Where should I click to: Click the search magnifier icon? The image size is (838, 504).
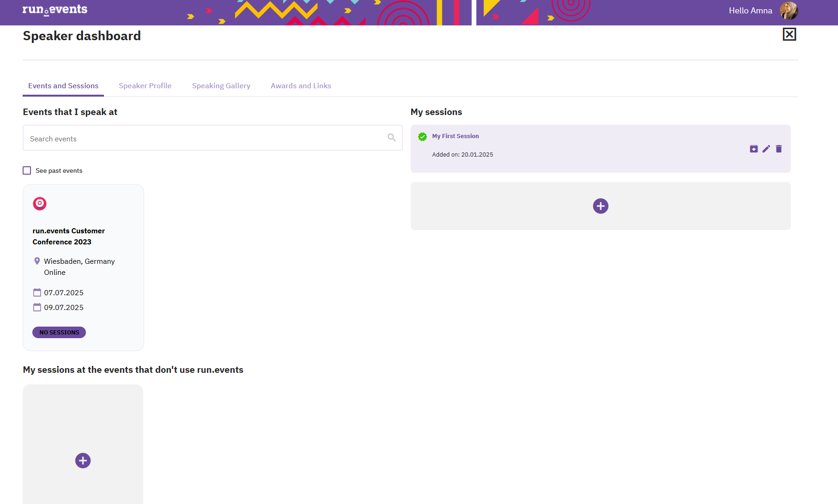pyautogui.click(x=391, y=138)
